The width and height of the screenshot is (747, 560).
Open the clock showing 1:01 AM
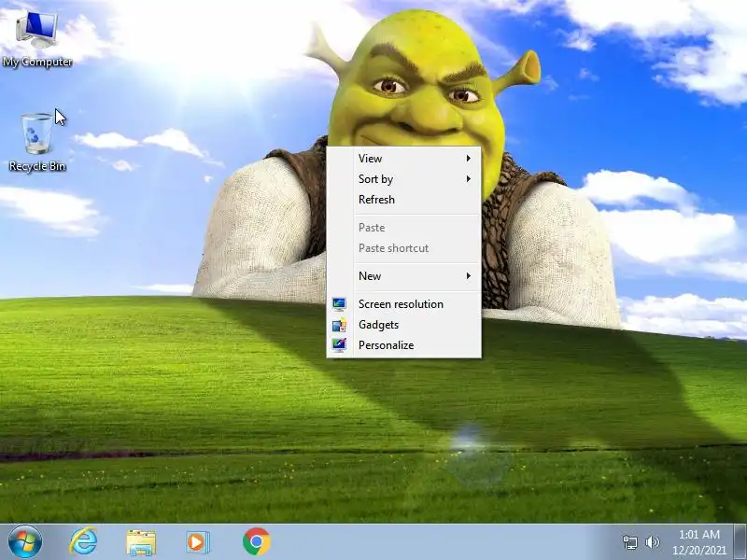click(x=698, y=534)
